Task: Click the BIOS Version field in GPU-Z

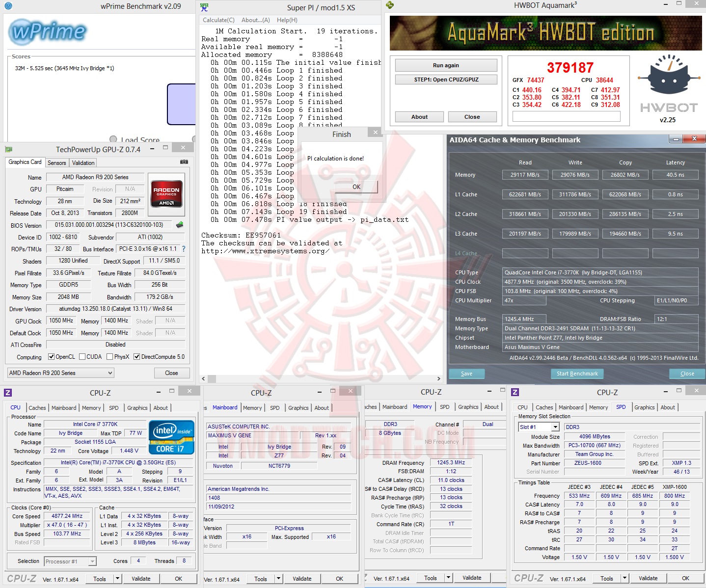Action: pyautogui.click(x=109, y=225)
